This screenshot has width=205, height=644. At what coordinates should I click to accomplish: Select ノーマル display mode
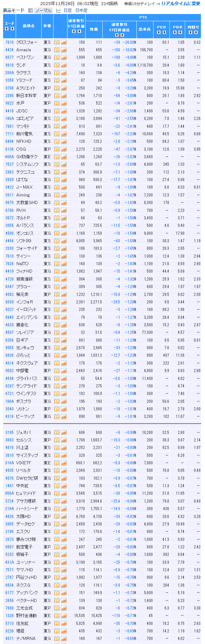[x=43, y=11]
